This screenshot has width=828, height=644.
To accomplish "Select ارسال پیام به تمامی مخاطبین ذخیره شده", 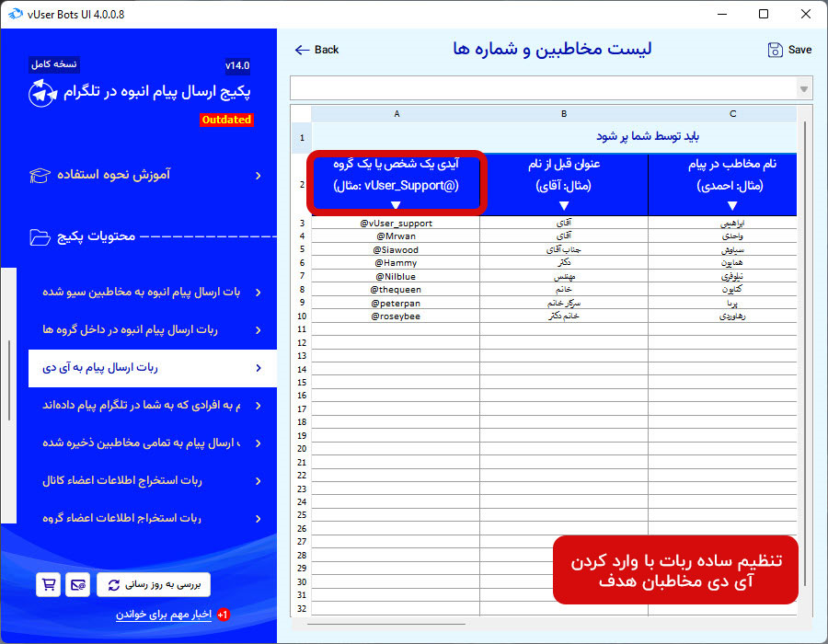I will 152,443.
